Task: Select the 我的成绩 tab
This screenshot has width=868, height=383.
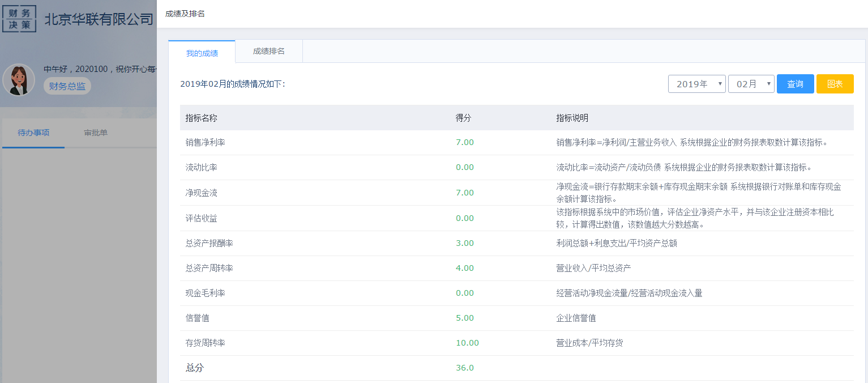Action: click(x=202, y=53)
